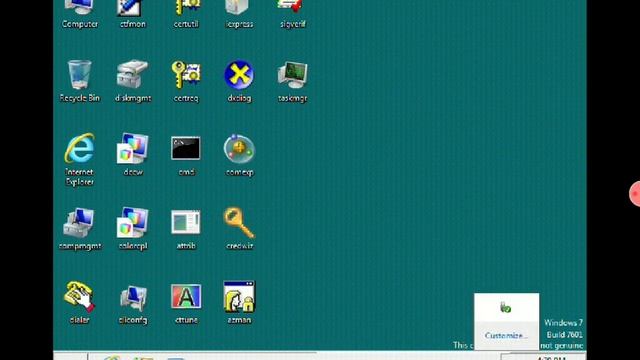This screenshot has width=640, height=360.
Task: Select the diskmgmt desktop shortcut
Action: tap(133, 81)
